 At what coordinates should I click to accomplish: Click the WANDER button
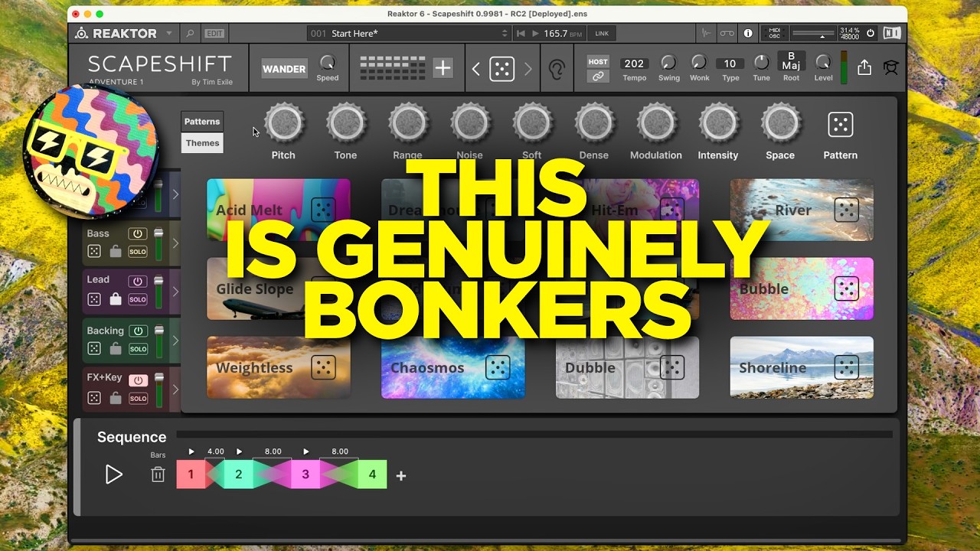284,69
